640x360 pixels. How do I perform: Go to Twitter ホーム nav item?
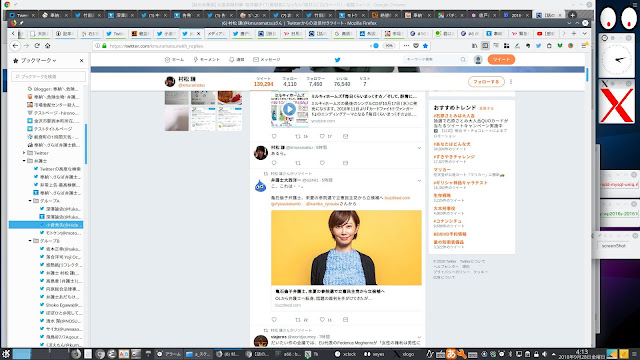(174, 60)
